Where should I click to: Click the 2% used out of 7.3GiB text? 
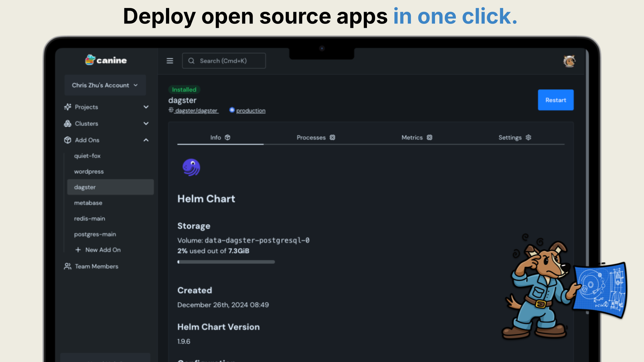[x=213, y=251]
